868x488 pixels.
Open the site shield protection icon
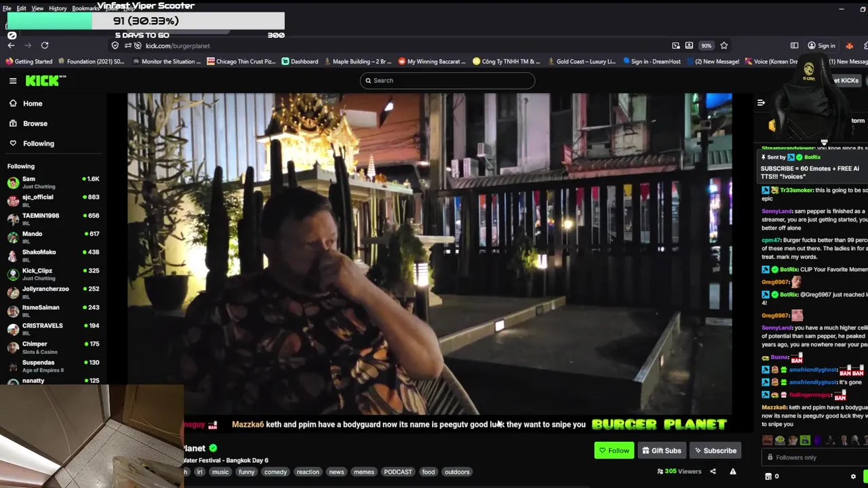click(x=115, y=45)
